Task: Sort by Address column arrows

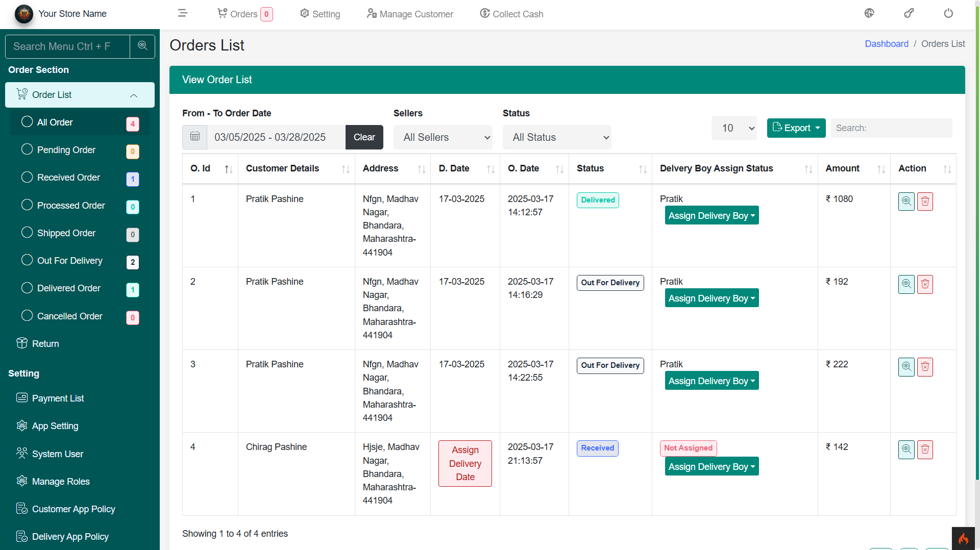Action: click(422, 169)
